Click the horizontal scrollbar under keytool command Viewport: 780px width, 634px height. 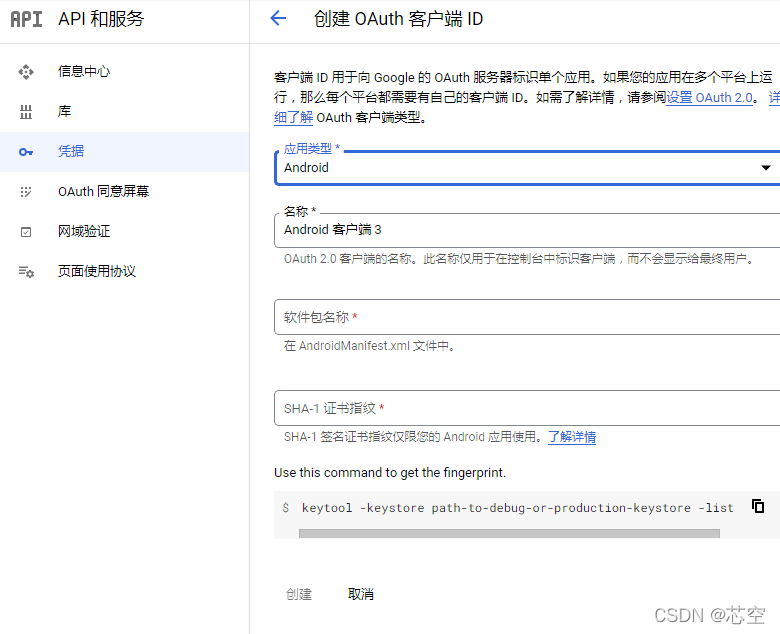(508, 534)
